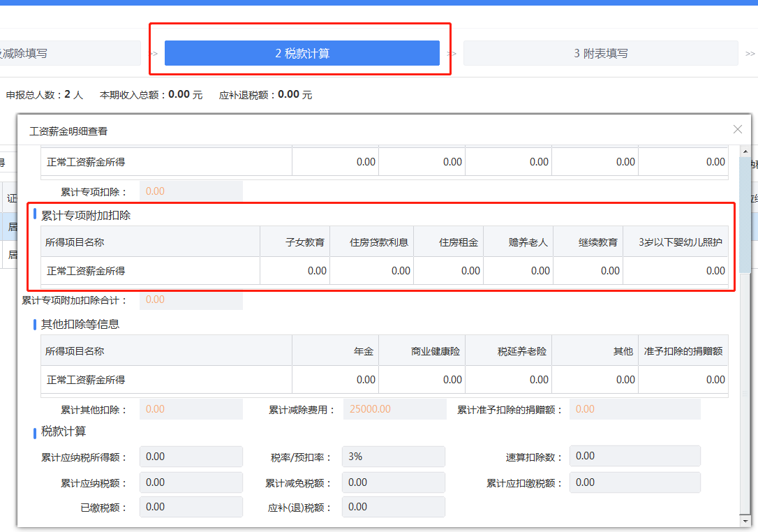The height and width of the screenshot is (532, 758).
Task: Switch to the 3 附表填写 step
Action: pyautogui.click(x=600, y=53)
